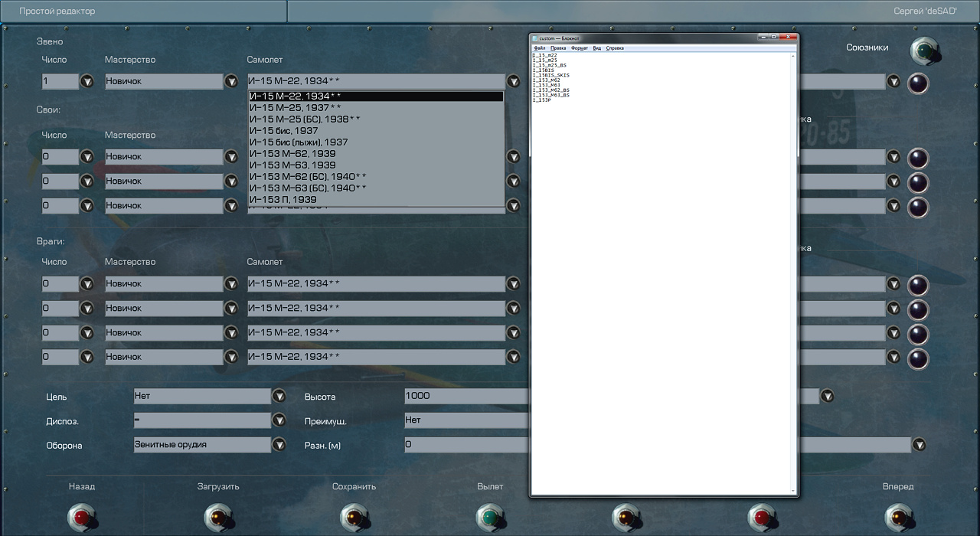
Task: Click Оборона field Зенитные орудия
Action: [x=202, y=444]
